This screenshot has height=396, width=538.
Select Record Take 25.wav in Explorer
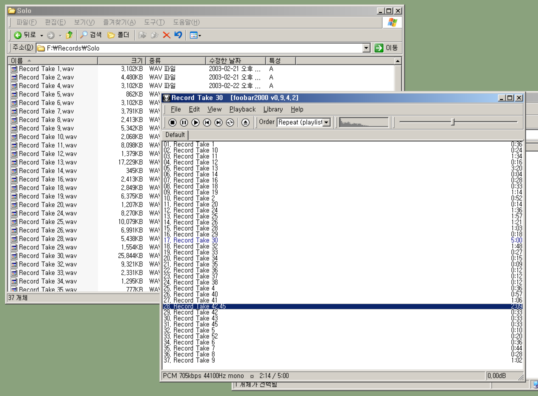coord(48,222)
